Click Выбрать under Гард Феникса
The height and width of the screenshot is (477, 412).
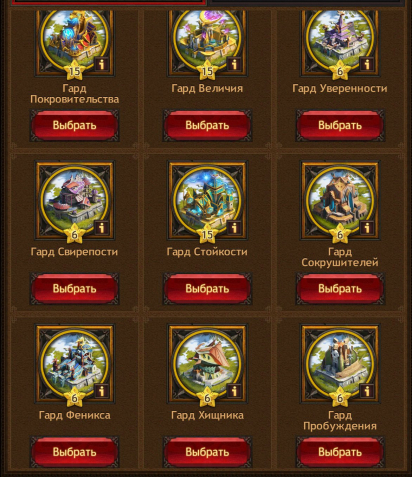[74, 452]
